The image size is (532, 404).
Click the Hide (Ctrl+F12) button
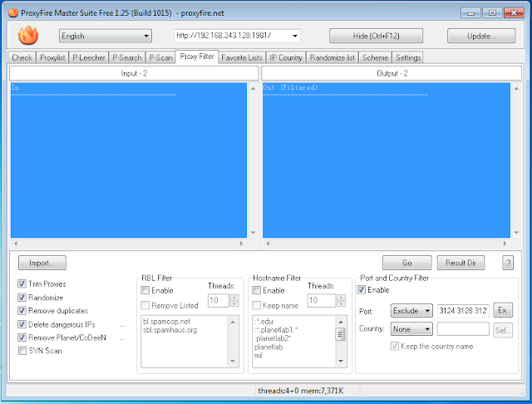coord(376,36)
